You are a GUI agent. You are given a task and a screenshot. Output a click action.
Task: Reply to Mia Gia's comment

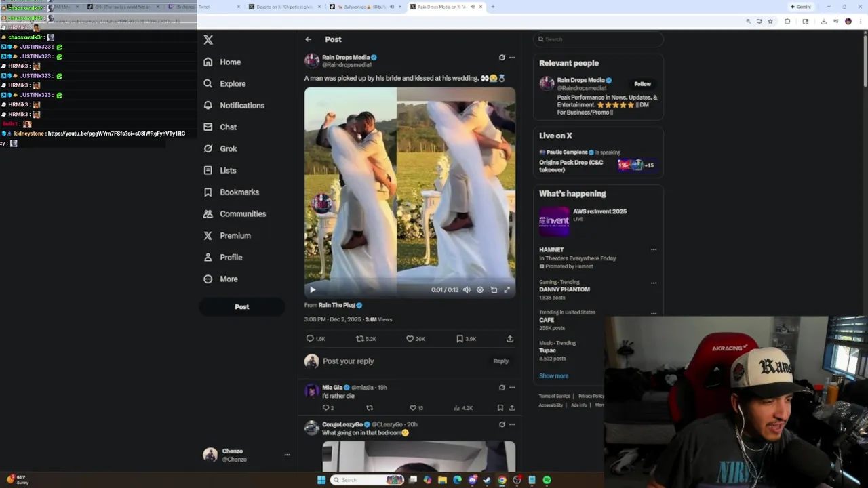(328, 408)
